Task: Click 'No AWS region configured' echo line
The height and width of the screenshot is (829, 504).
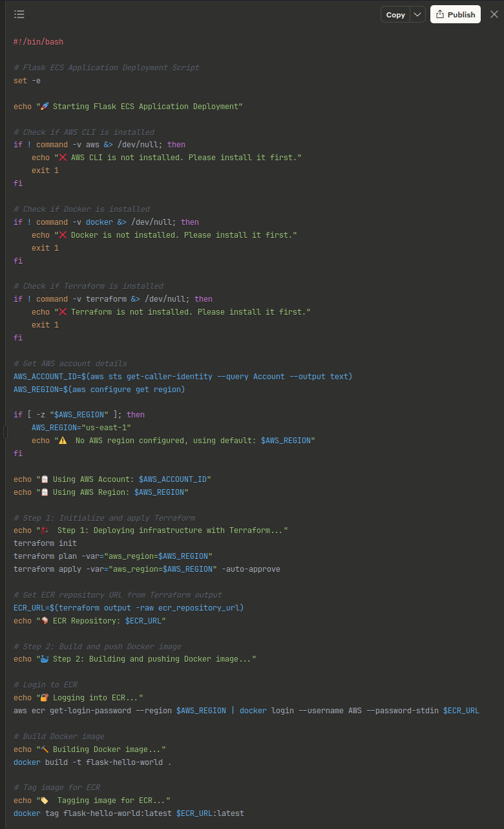Action: [173, 441]
